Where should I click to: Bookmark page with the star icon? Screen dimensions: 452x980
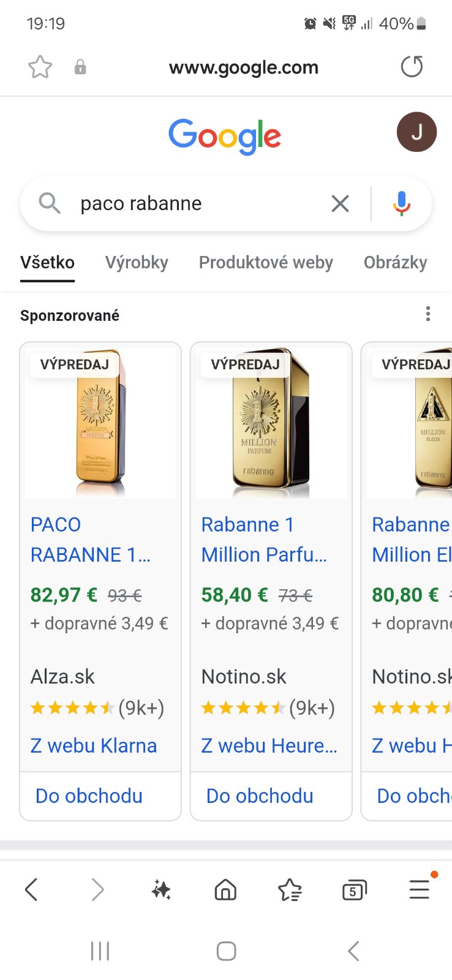pos(40,67)
